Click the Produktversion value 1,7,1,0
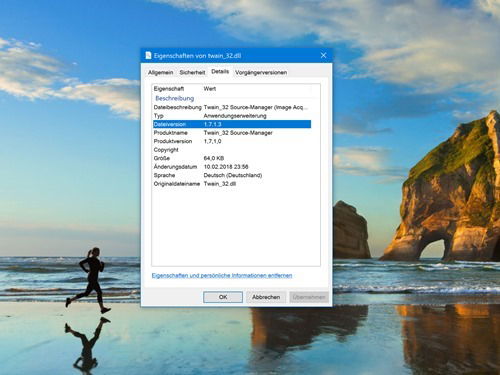This screenshot has width=500, height=375. [212, 141]
